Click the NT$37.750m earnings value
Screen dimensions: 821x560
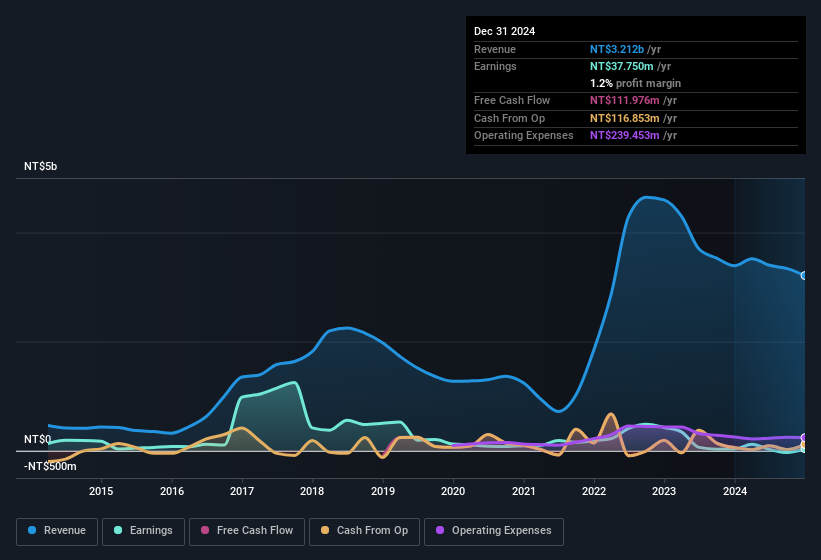pyautogui.click(x=622, y=66)
